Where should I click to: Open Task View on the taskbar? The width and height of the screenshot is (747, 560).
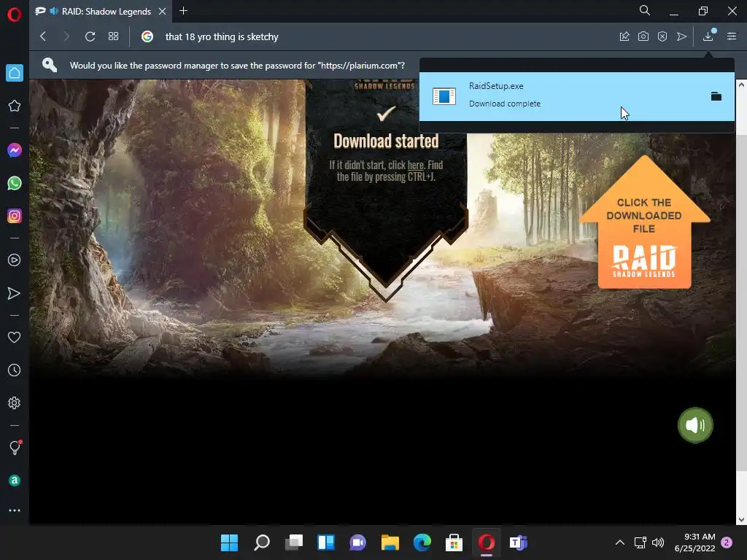(294, 542)
